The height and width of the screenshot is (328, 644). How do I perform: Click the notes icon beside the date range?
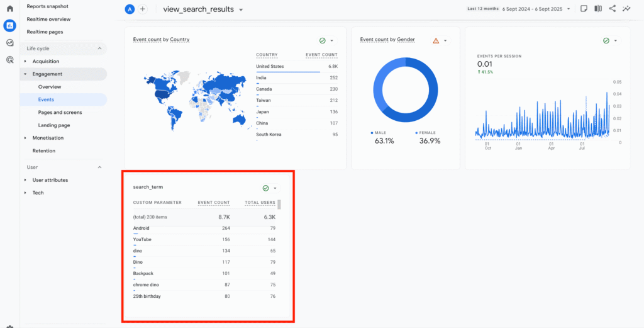pyautogui.click(x=584, y=9)
